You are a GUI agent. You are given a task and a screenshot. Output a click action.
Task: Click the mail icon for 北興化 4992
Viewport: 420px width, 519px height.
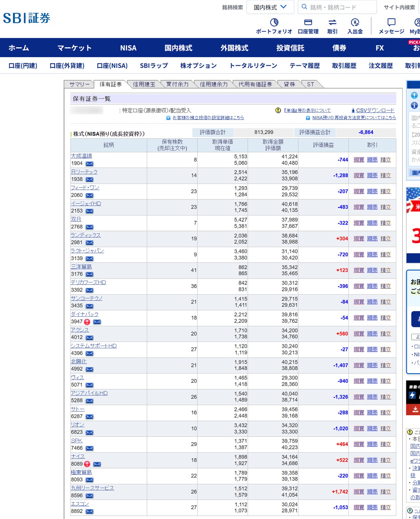pyautogui.click(x=90, y=369)
